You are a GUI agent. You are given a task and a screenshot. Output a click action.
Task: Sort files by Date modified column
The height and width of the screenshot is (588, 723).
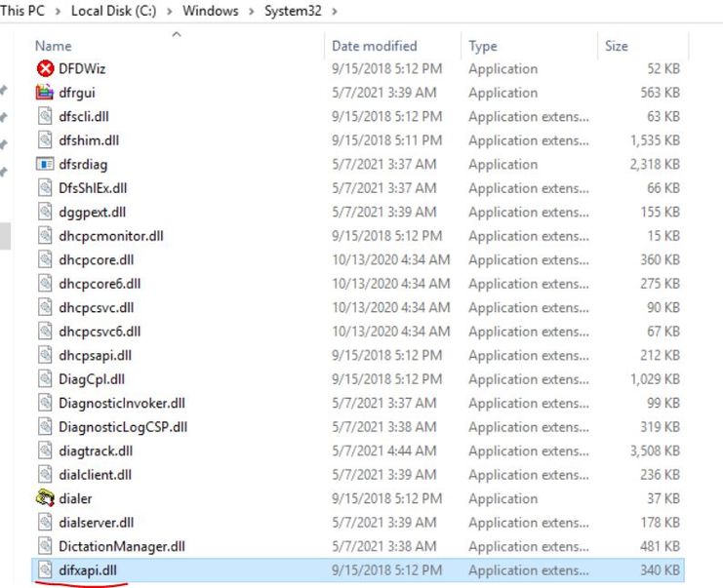point(375,46)
